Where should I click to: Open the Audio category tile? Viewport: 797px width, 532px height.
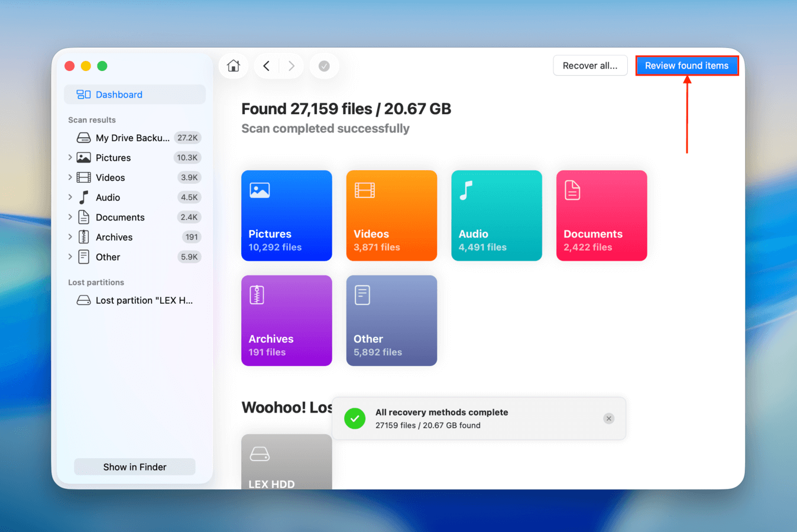coord(496,215)
